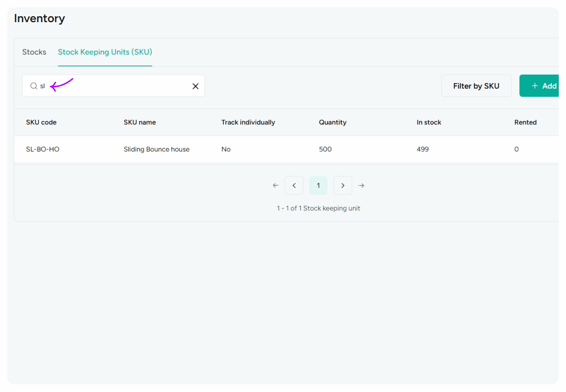
Task: Click the In stock column header
Action: (x=429, y=122)
